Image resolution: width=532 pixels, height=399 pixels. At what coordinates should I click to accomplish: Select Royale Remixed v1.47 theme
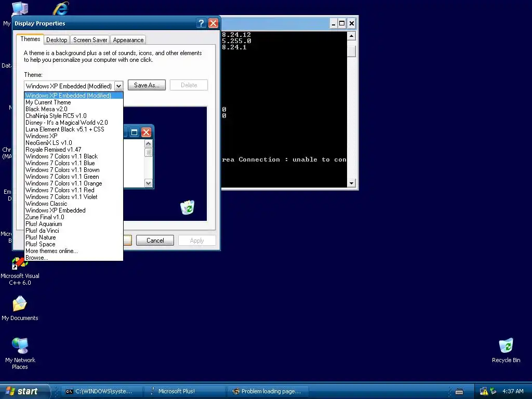point(74,150)
